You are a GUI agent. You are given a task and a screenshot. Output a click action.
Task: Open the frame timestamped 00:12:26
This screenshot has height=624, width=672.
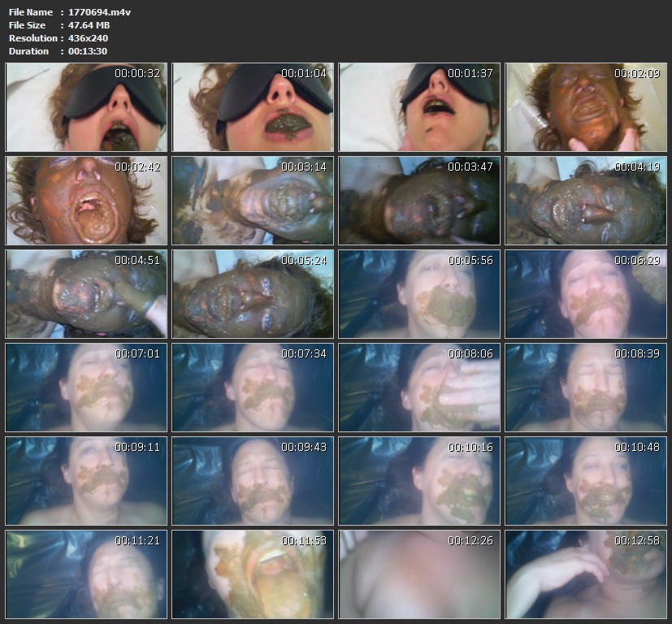coord(419,574)
